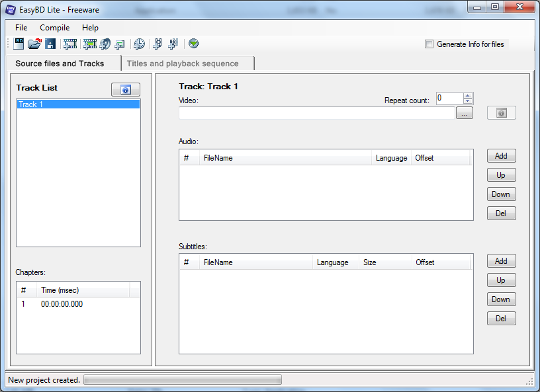Click the toolbar drag grip handle
540x392 pixels.
9,44
